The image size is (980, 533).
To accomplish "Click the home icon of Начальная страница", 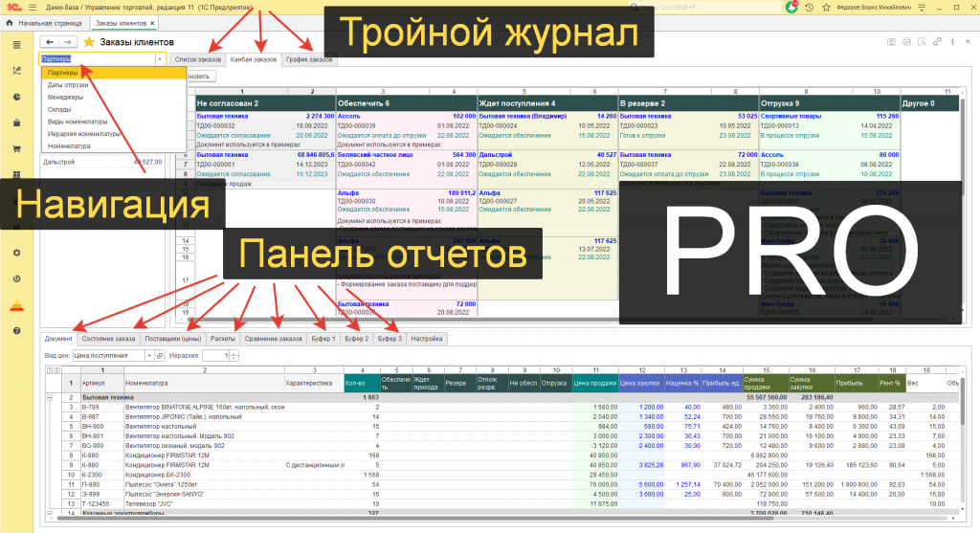I will (10, 23).
